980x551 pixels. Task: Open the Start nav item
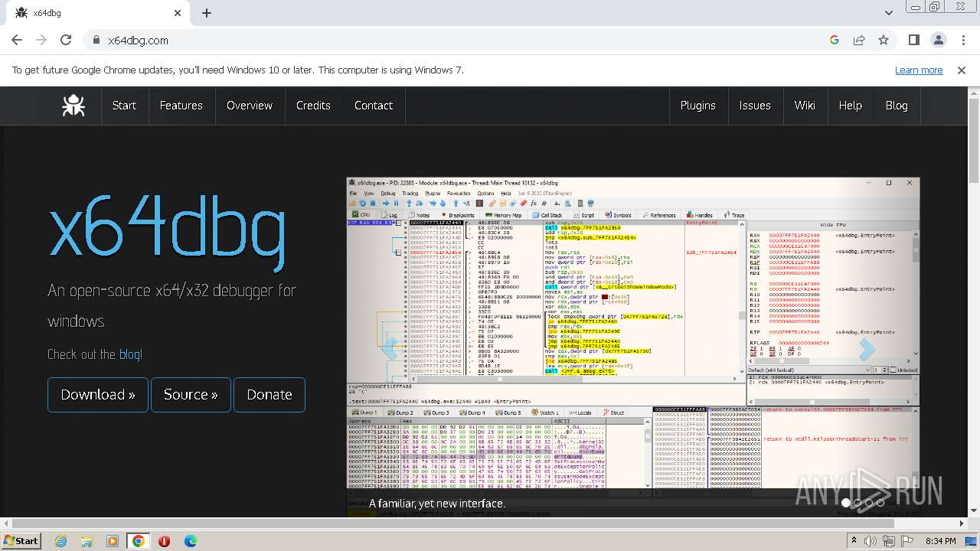coord(124,106)
